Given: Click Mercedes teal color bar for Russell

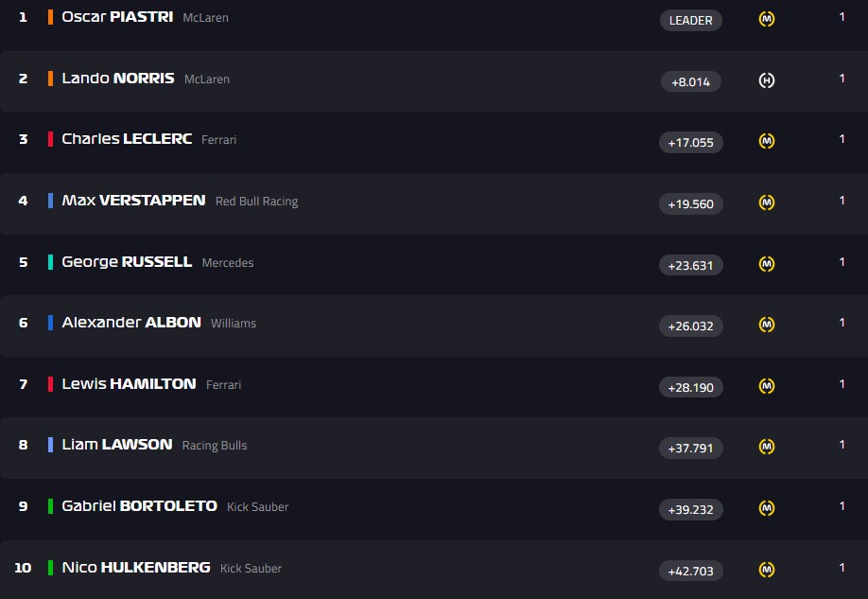Looking at the screenshot, I should pos(50,262).
